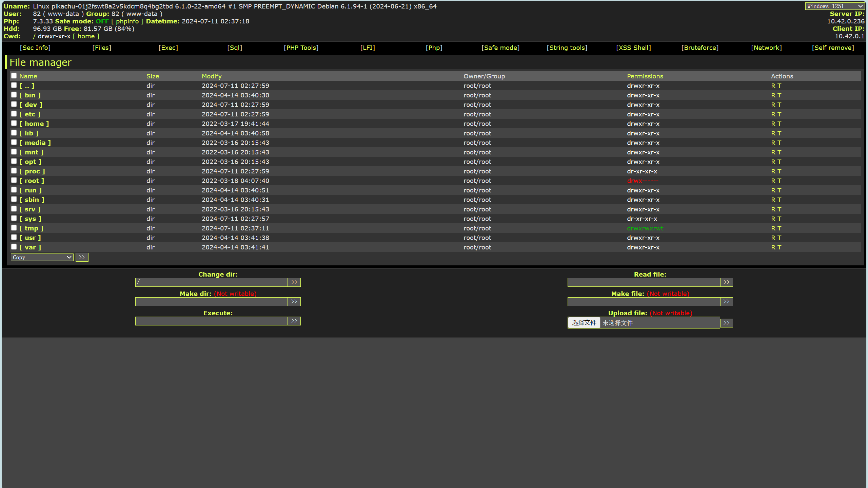868x488 pixels.
Task: Click the >> button for Change dir
Action: click(295, 282)
